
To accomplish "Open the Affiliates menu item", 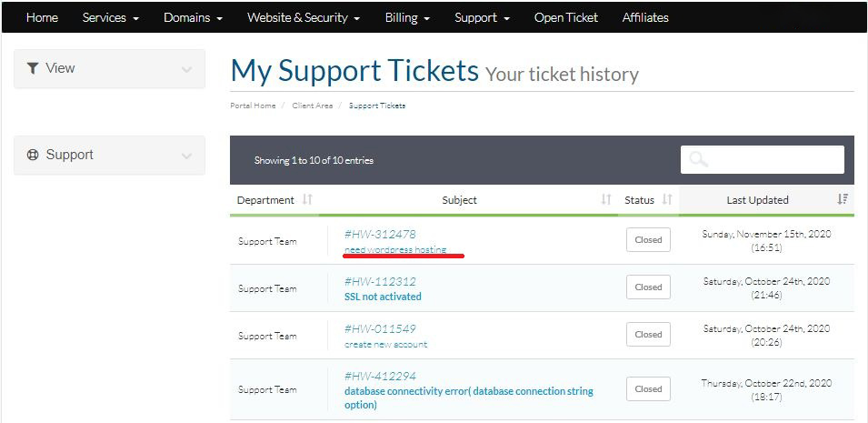I will click(x=645, y=17).
